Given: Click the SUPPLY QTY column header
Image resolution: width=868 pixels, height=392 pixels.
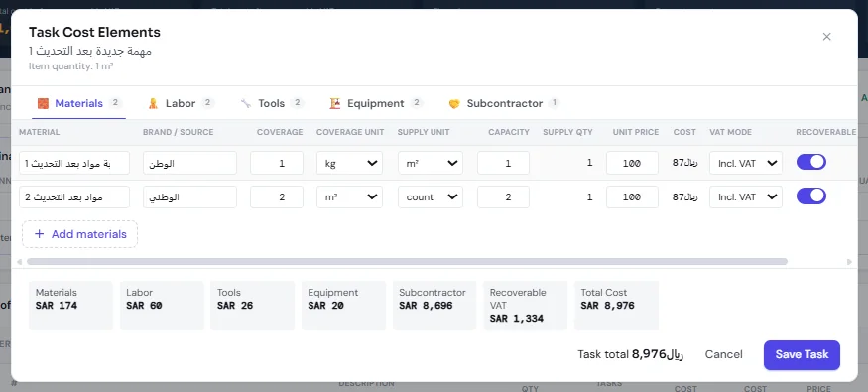Looking at the screenshot, I should coord(568,132).
